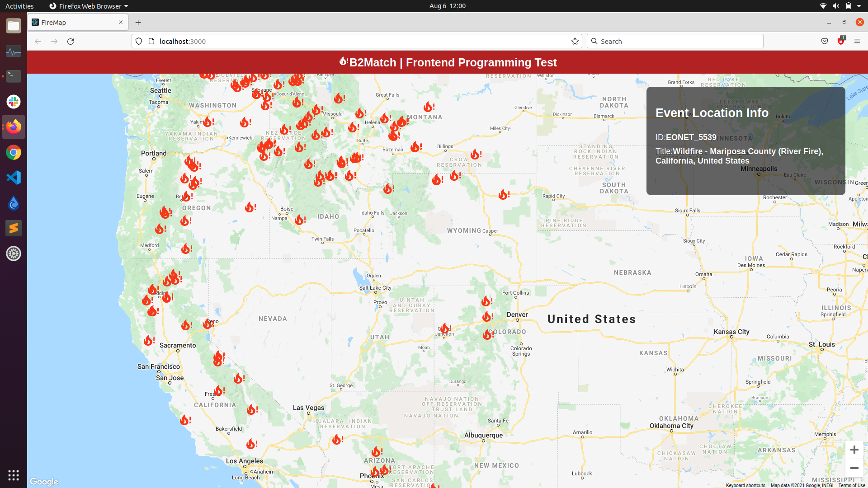This screenshot has height=488, width=868.
Task: Click the fire marker near Rapid City
Action: click(504, 194)
